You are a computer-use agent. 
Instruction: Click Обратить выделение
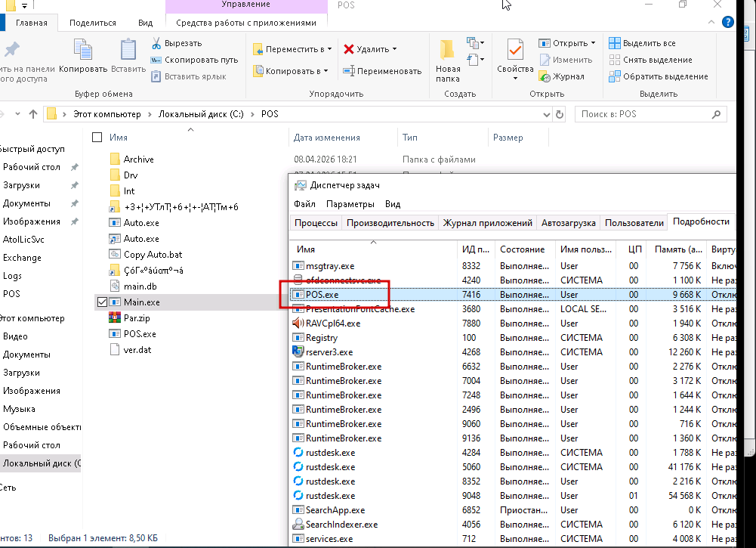pyautogui.click(x=658, y=76)
